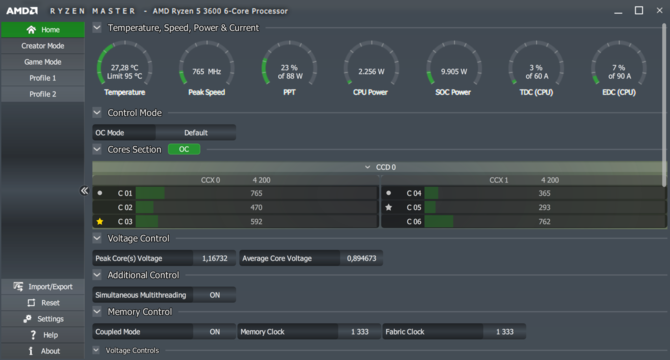Click the About info icon
This screenshot has width=670, height=360.
pyautogui.click(x=30, y=351)
